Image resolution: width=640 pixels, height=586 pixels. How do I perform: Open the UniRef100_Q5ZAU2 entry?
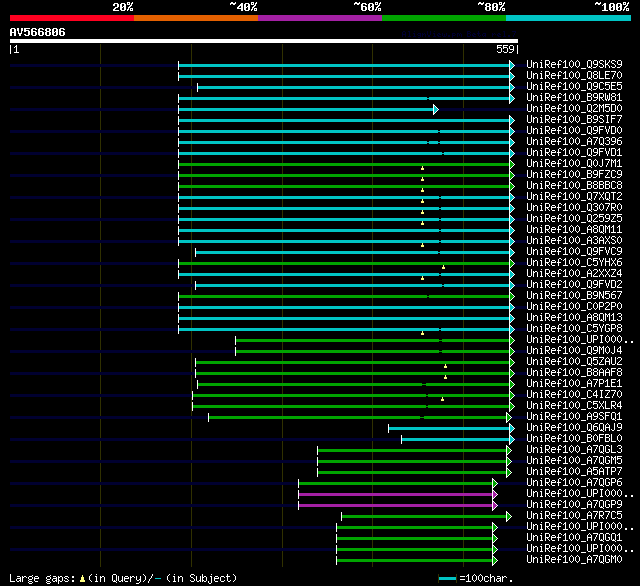coord(574,362)
